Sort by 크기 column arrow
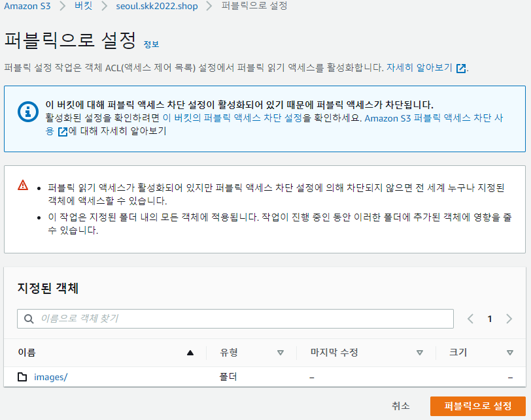Image resolution: width=531 pixels, height=420 pixels. [510, 353]
